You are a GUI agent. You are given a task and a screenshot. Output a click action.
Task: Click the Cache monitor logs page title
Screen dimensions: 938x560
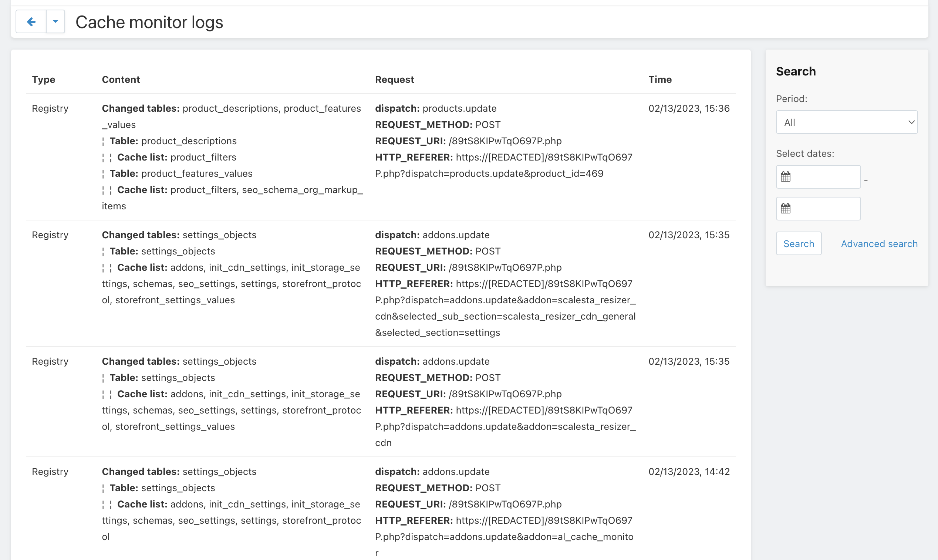point(149,22)
